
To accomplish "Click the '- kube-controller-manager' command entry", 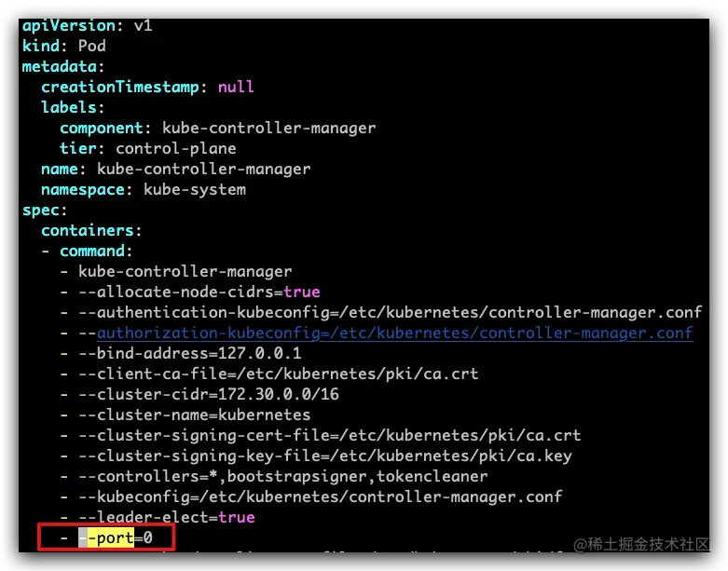I will [176, 271].
